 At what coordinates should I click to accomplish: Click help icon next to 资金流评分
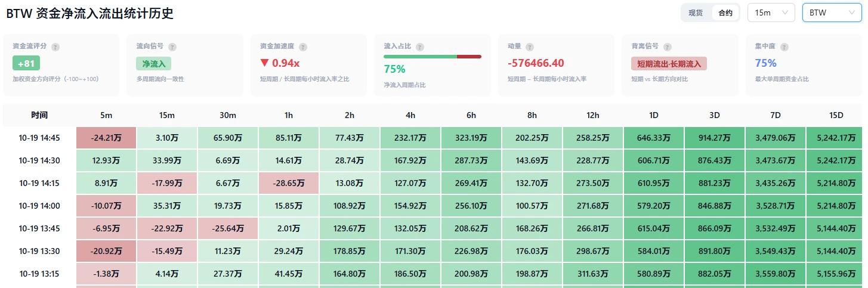[x=55, y=47]
